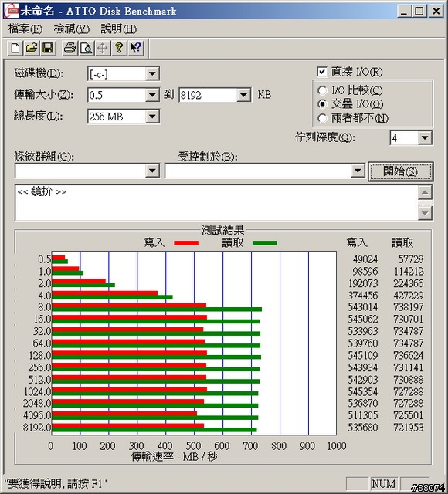Screen dimensions: 448x494
Task: Open a file with the folder icon
Action: (x=32, y=48)
